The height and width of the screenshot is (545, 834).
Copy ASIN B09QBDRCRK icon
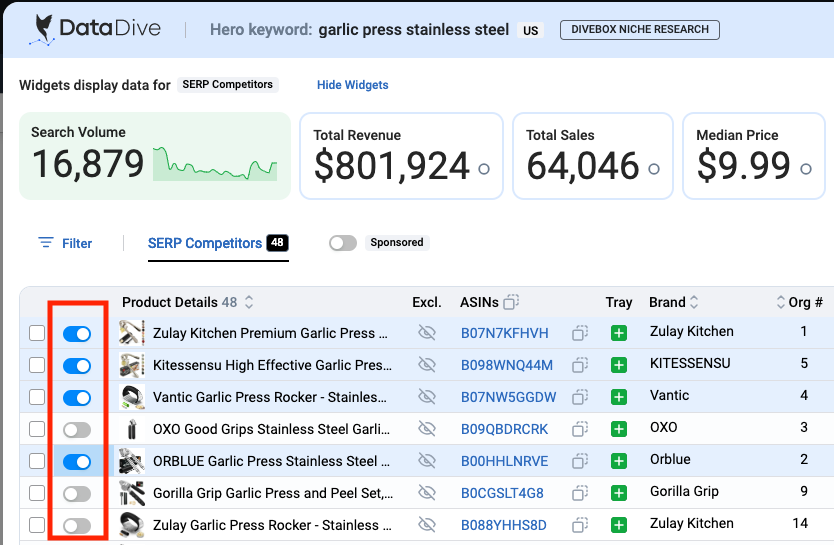coord(580,429)
